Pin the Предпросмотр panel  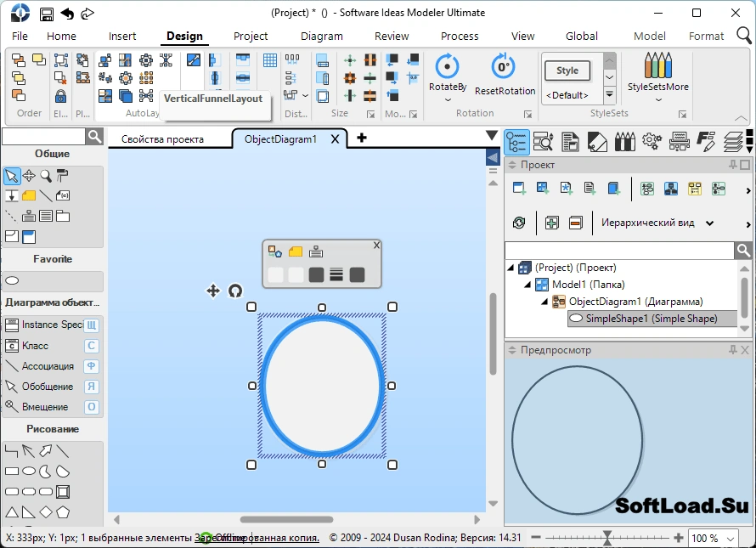[x=733, y=350]
